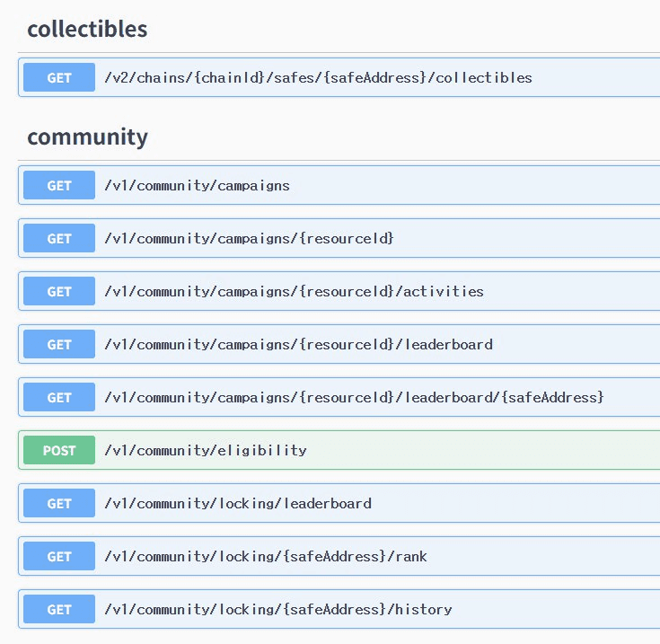This screenshot has width=660, height=644.
Task: Collapse the community section header
Action: pyautogui.click(x=87, y=137)
